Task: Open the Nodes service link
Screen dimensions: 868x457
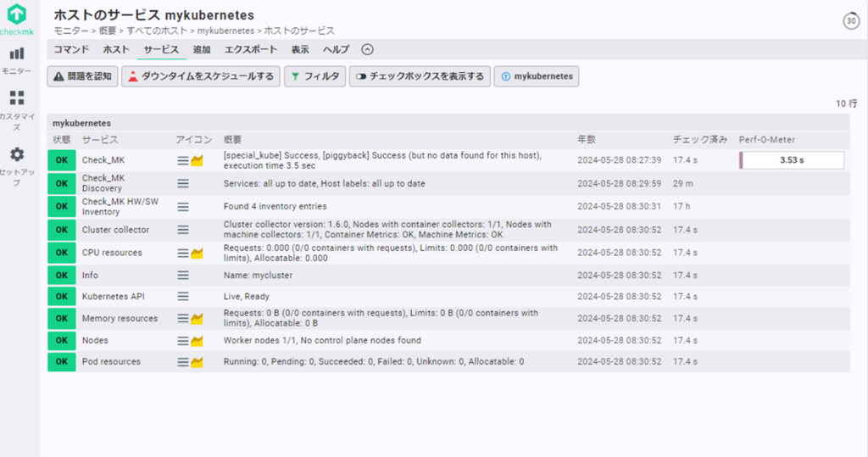Action: [95, 341]
